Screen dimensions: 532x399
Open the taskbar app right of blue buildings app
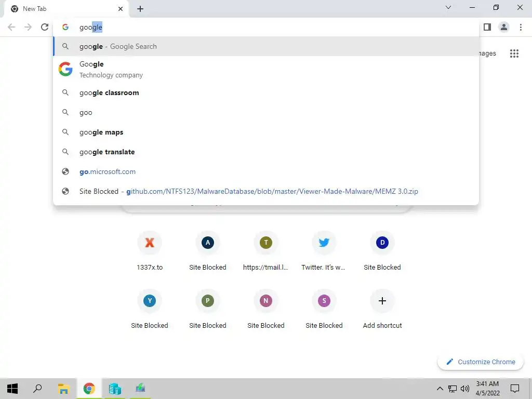(x=140, y=389)
